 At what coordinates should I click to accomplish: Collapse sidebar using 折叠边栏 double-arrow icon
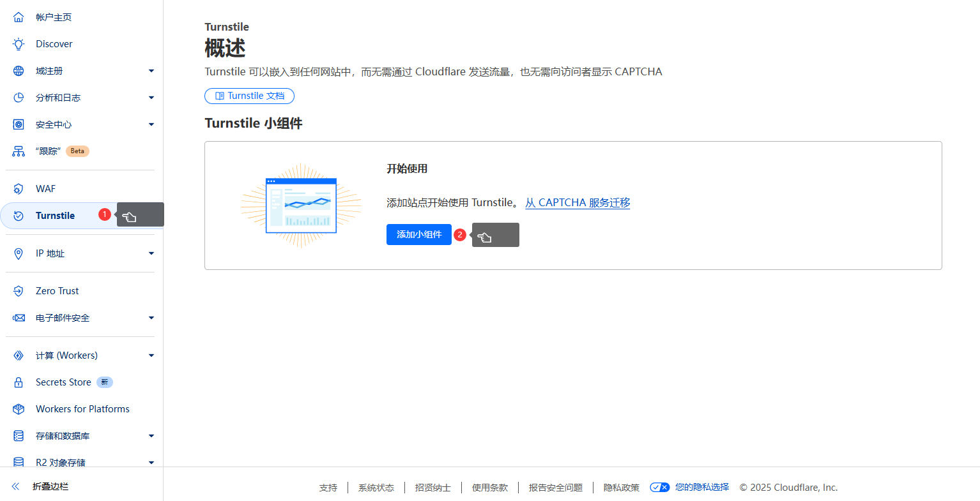pos(16,486)
